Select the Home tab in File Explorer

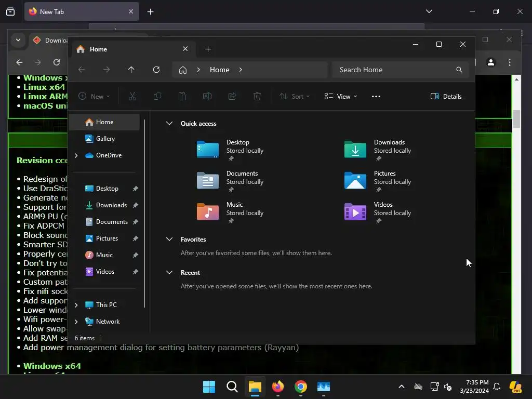[x=132, y=49]
